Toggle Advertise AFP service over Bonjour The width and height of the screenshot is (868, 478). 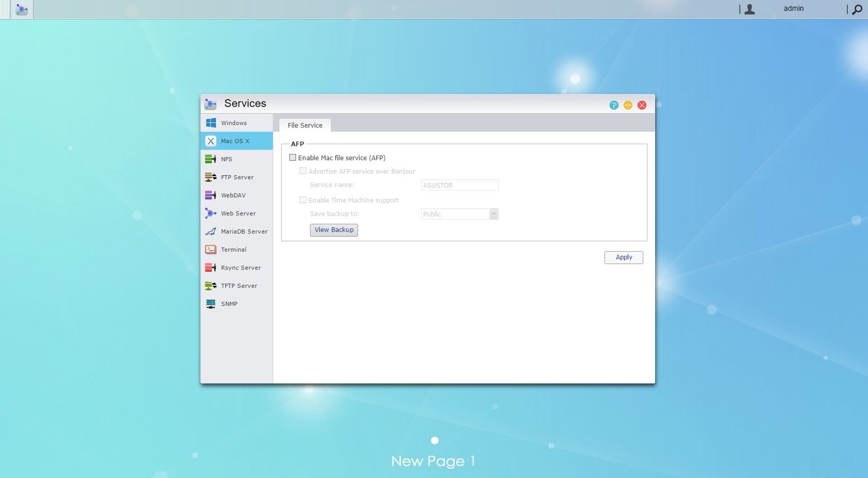(x=303, y=171)
